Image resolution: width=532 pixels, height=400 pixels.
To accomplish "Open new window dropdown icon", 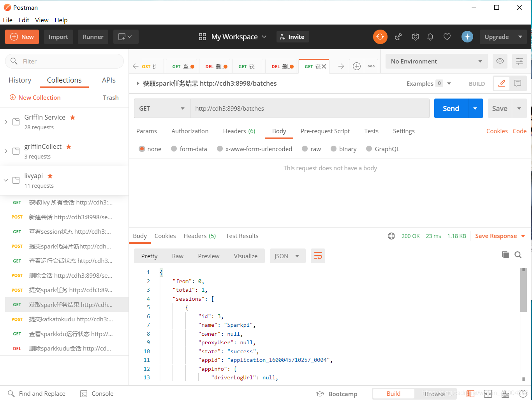I will (x=126, y=37).
